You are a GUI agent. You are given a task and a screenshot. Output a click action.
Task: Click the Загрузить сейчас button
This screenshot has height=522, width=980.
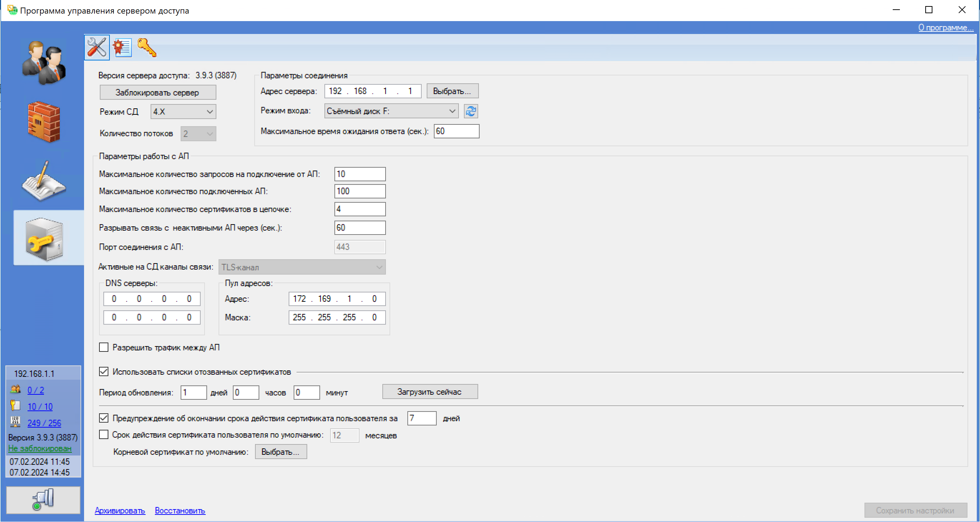coord(430,391)
